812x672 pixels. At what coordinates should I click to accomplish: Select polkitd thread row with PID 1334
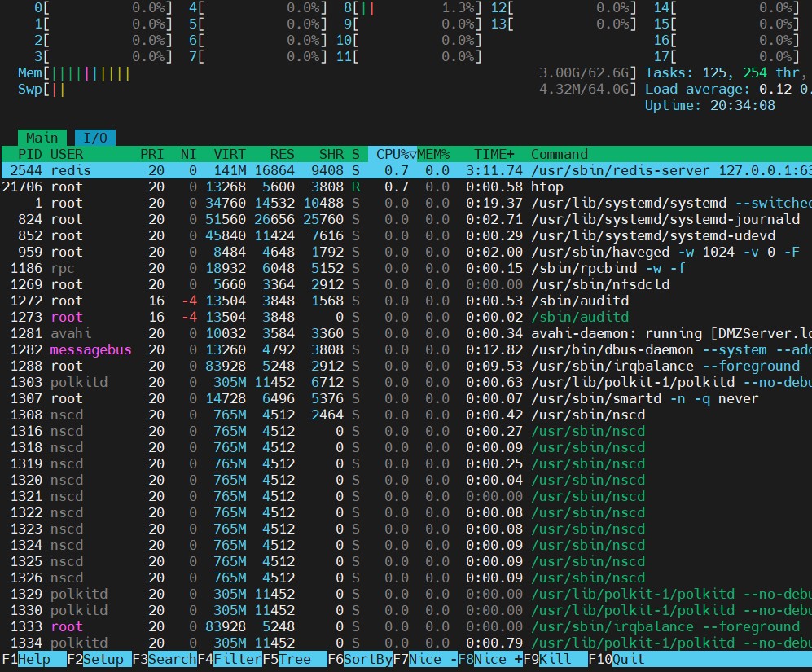406,643
